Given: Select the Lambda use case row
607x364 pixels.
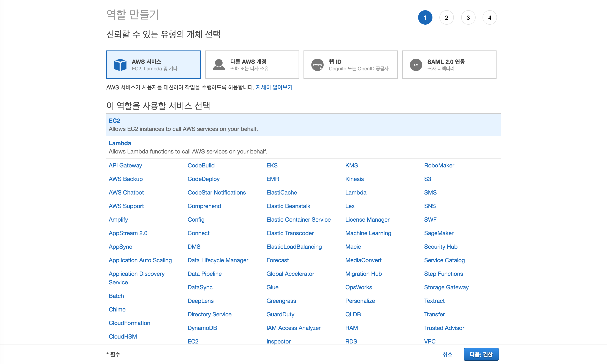Looking at the screenshot, I should (303, 147).
